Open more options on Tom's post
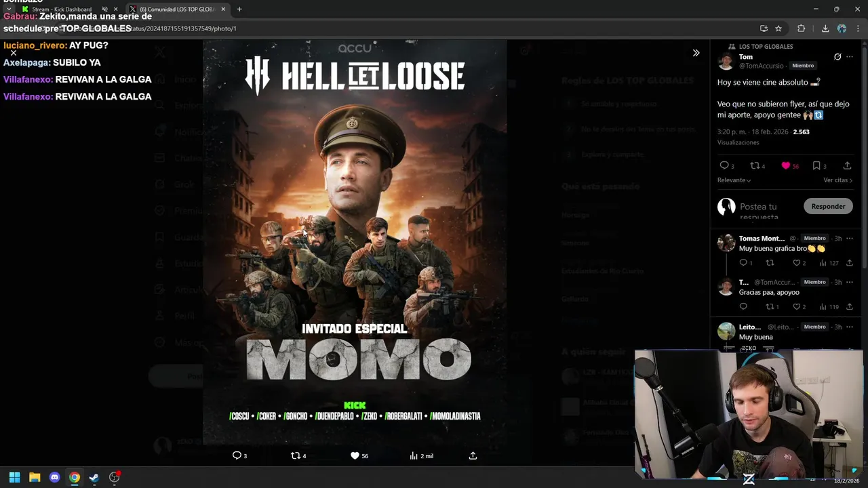Image resolution: width=868 pixels, height=488 pixels. point(850,57)
